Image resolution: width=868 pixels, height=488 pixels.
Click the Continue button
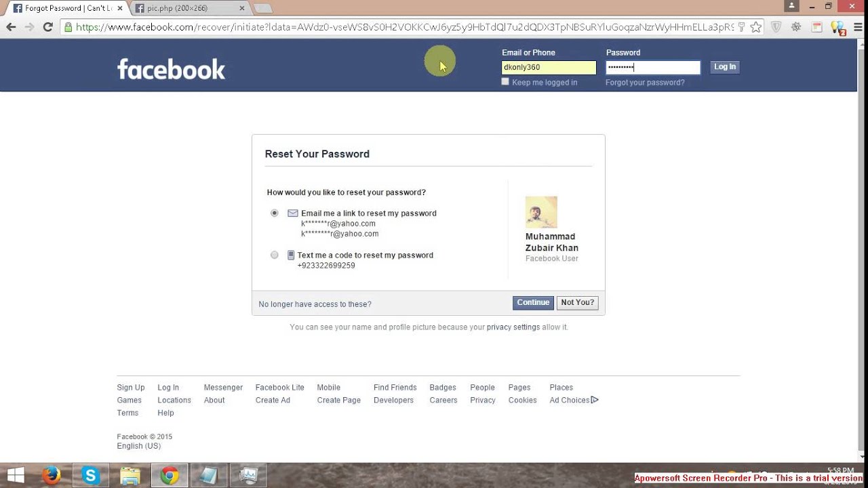point(533,303)
